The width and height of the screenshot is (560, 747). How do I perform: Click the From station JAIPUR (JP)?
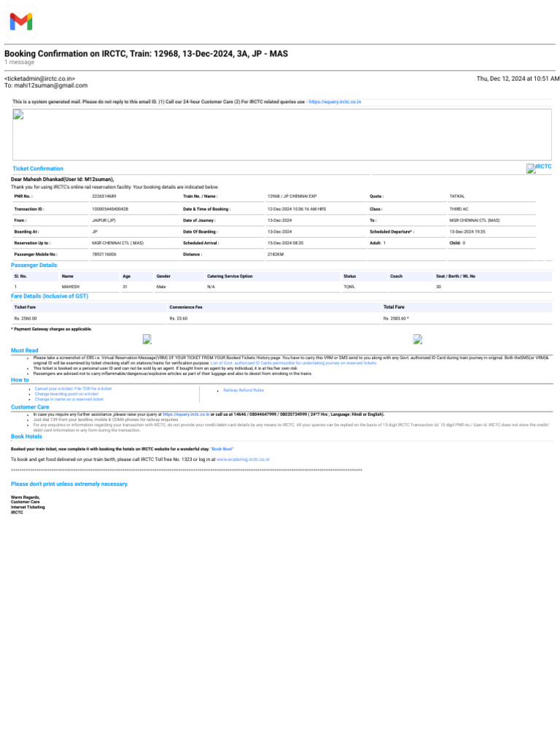tap(104, 220)
